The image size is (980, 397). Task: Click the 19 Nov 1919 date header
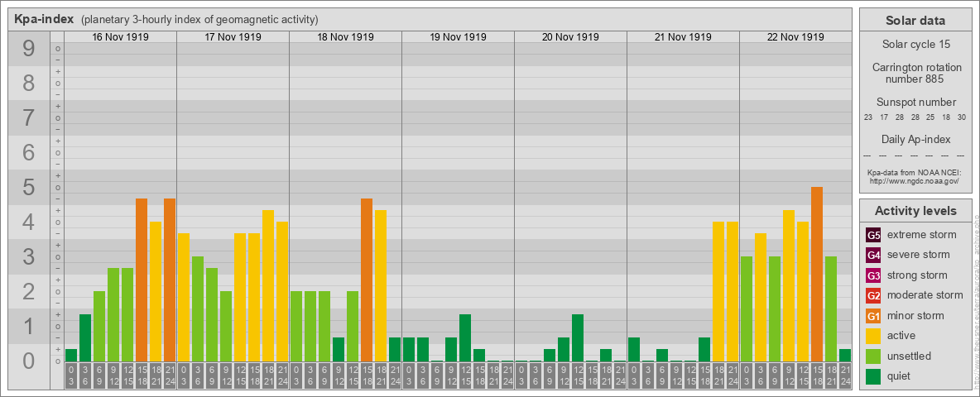click(x=458, y=37)
